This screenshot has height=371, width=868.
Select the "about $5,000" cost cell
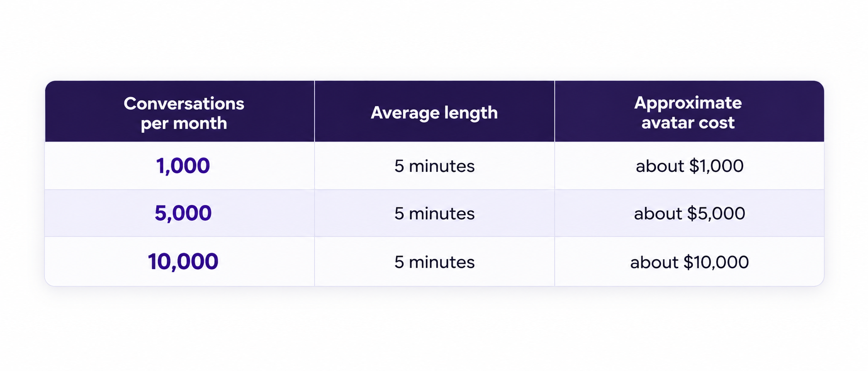point(689,214)
